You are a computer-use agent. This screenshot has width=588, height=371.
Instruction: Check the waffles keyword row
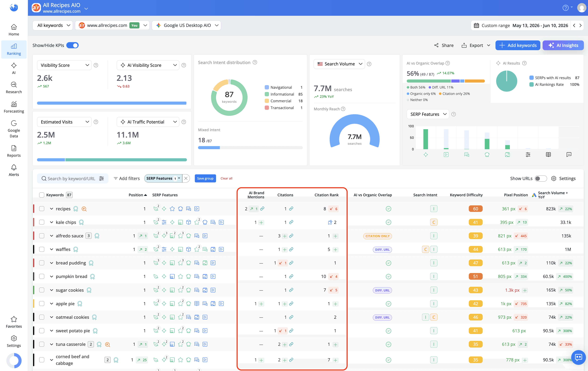coord(41,249)
